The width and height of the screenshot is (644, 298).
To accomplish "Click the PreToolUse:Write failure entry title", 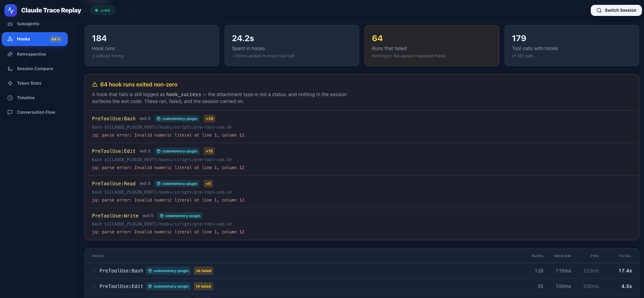I will tap(115, 216).
